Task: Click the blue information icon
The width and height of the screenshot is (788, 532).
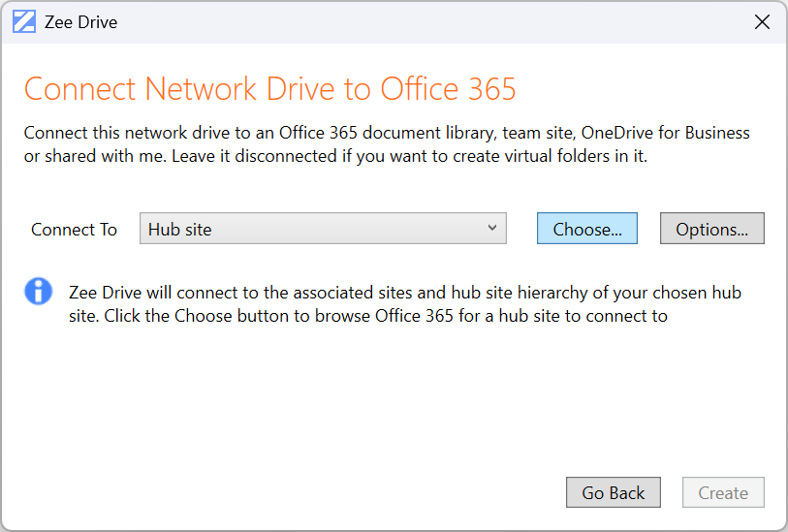Action: coord(38,291)
